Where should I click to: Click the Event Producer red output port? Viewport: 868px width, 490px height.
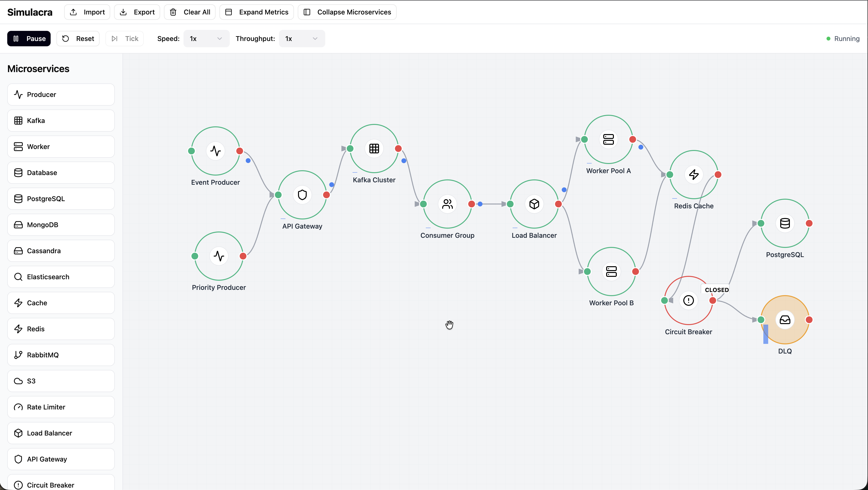click(x=240, y=151)
